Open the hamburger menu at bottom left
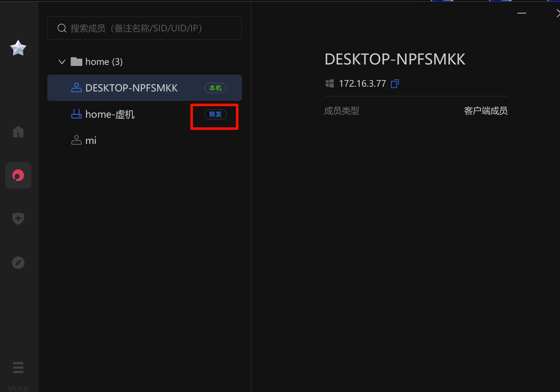The height and width of the screenshot is (392, 560). point(18,368)
